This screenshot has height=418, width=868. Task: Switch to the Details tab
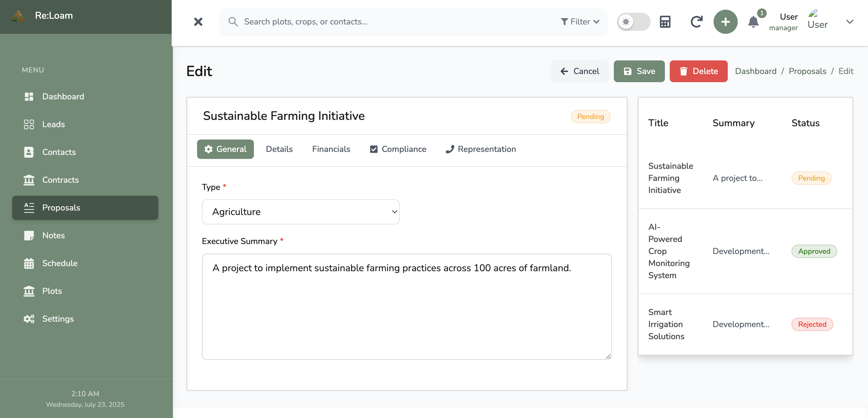pos(279,149)
